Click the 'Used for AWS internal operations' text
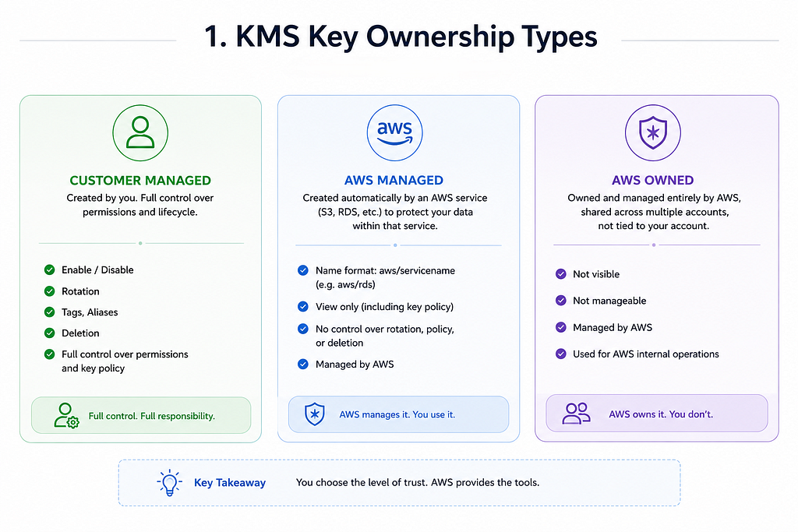This screenshot has width=798, height=532. click(x=646, y=354)
